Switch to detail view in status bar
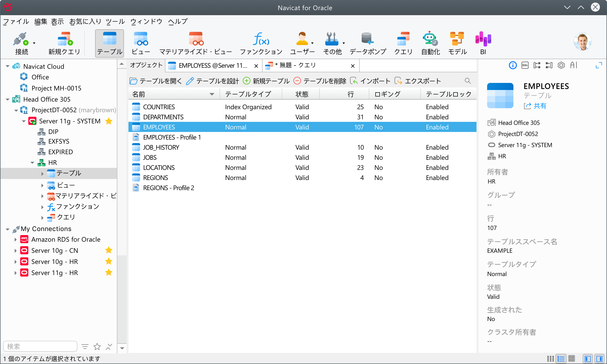 pyautogui.click(x=561, y=359)
